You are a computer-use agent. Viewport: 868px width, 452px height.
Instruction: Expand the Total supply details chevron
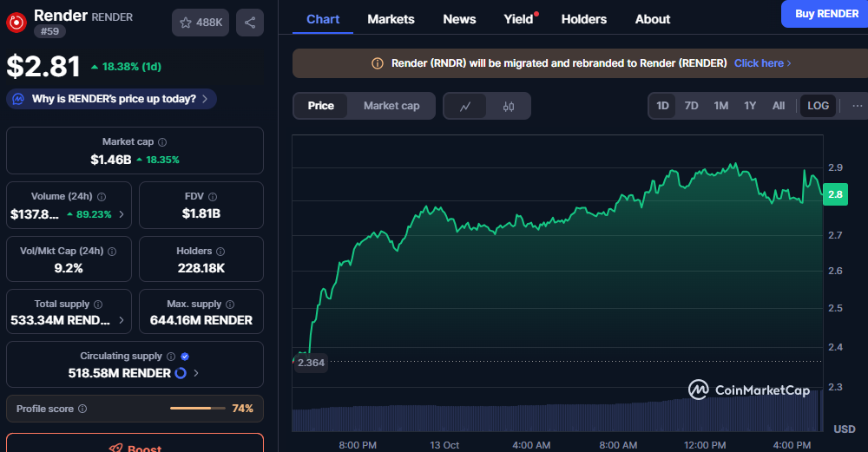click(x=121, y=320)
